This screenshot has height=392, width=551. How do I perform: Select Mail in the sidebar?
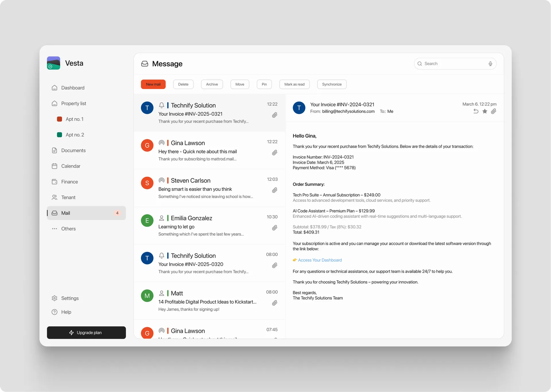coord(86,213)
